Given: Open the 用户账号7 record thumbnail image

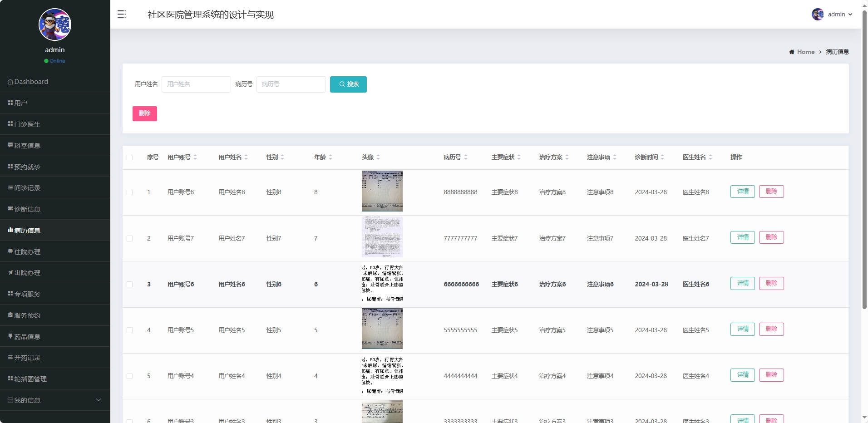Looking at the screenshot, I should (382, 237).
